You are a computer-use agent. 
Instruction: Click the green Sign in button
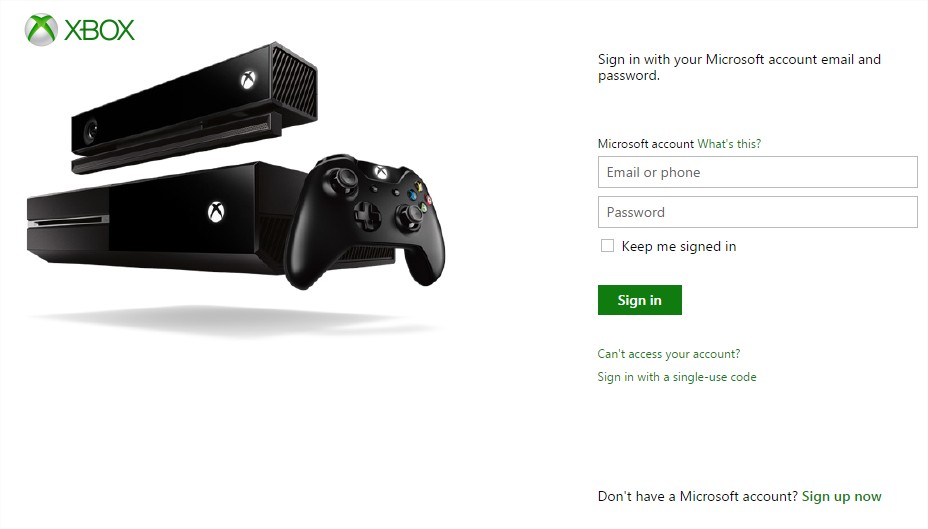(640, 300)
